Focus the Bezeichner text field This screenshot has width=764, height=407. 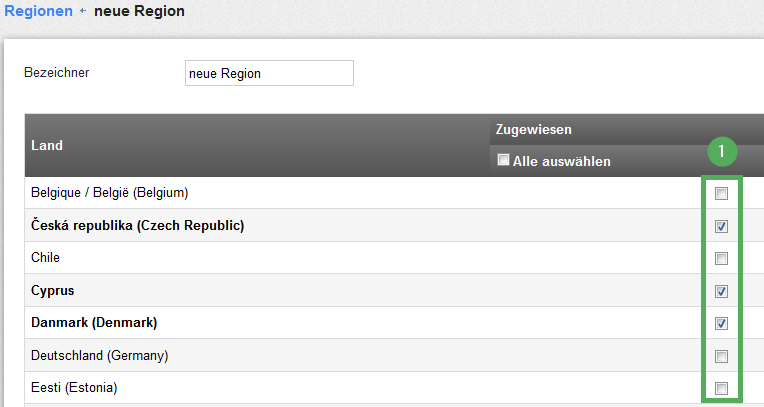tap(269, 73)
